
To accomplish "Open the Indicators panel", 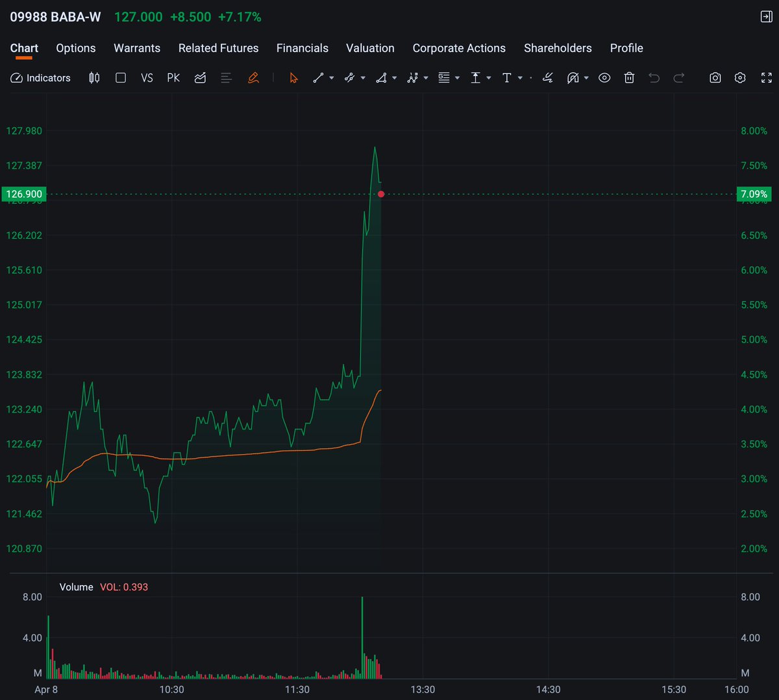I will [40, 78].
